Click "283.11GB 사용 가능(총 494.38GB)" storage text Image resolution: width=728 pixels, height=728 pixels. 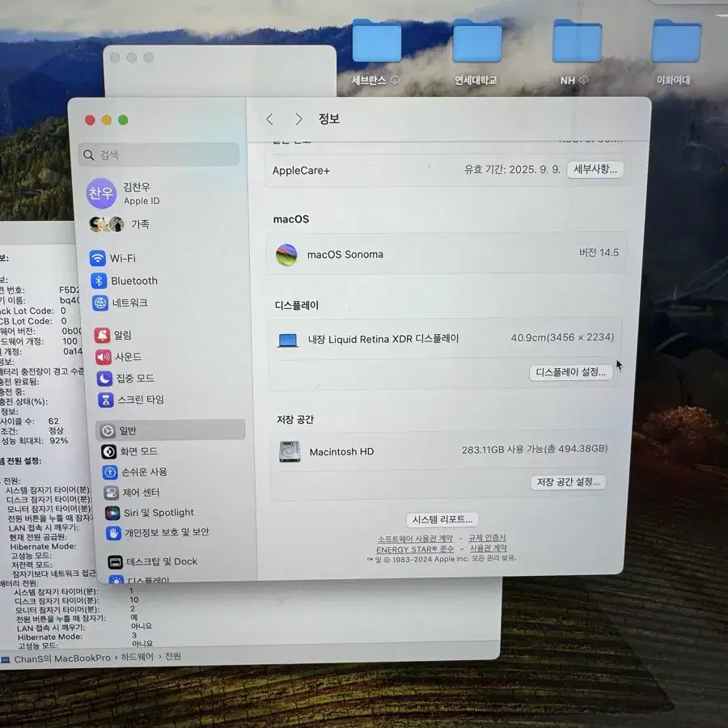[535, 449]
